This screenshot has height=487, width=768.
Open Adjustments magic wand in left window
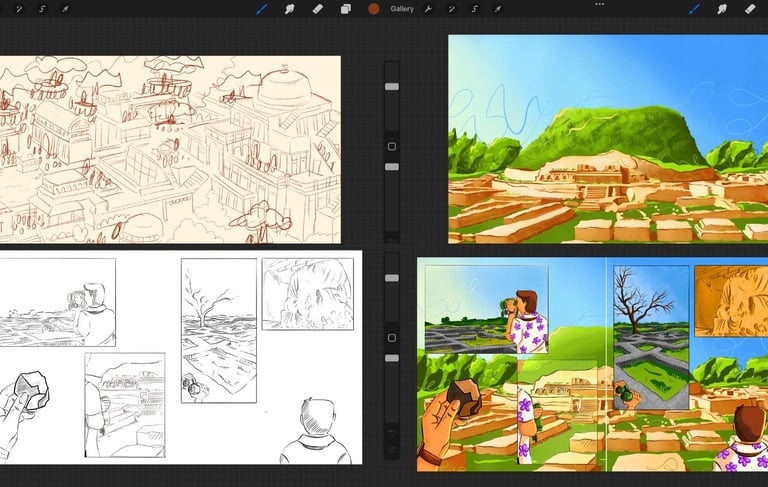pos(19,9)
